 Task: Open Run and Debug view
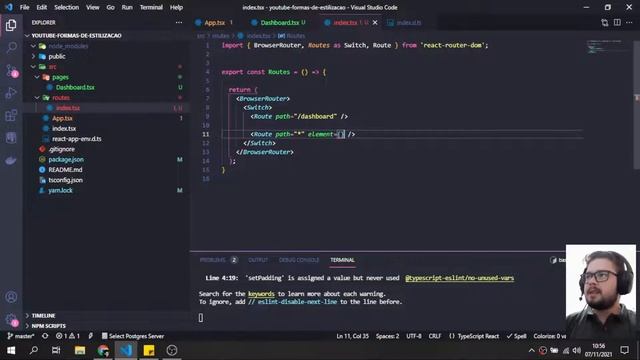tap(11, 93)
